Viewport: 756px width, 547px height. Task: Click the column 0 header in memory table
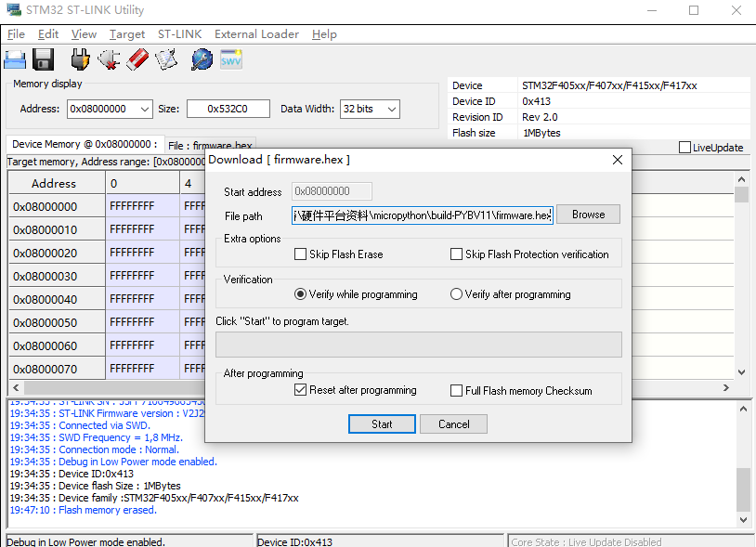tap(142, 183)
